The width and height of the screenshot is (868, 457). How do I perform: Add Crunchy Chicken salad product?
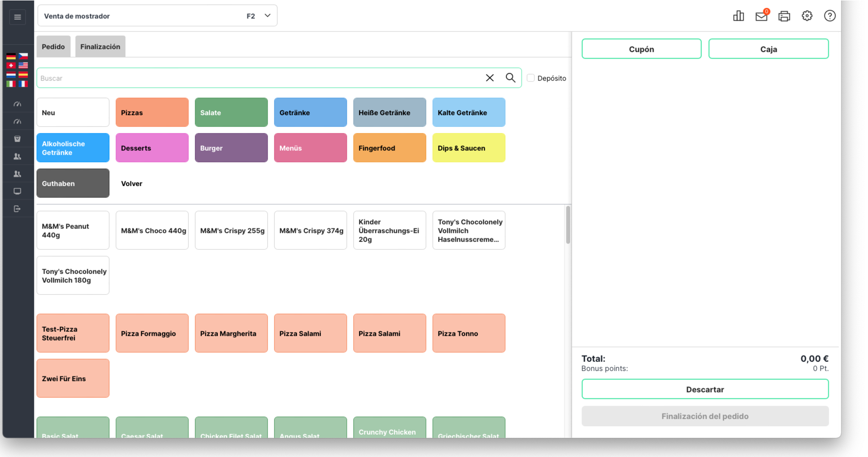coord(390,427)
